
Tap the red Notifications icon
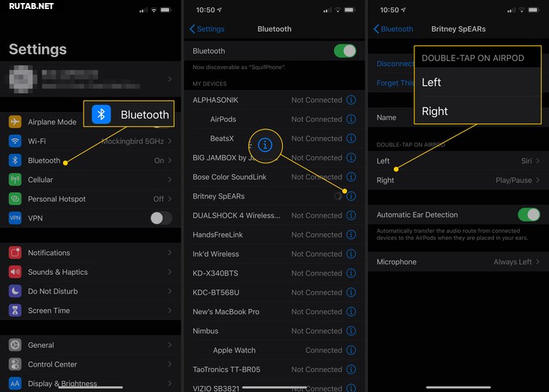[x=15, y=253]
